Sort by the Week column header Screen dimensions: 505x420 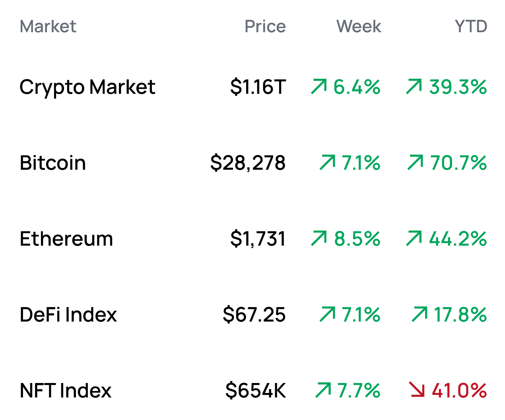pyautogui.click(x=358, y=27)
